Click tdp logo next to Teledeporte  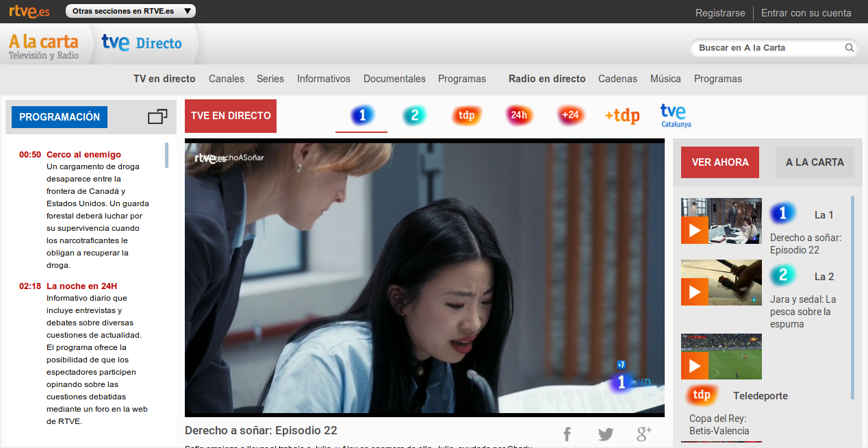(702, 395)
